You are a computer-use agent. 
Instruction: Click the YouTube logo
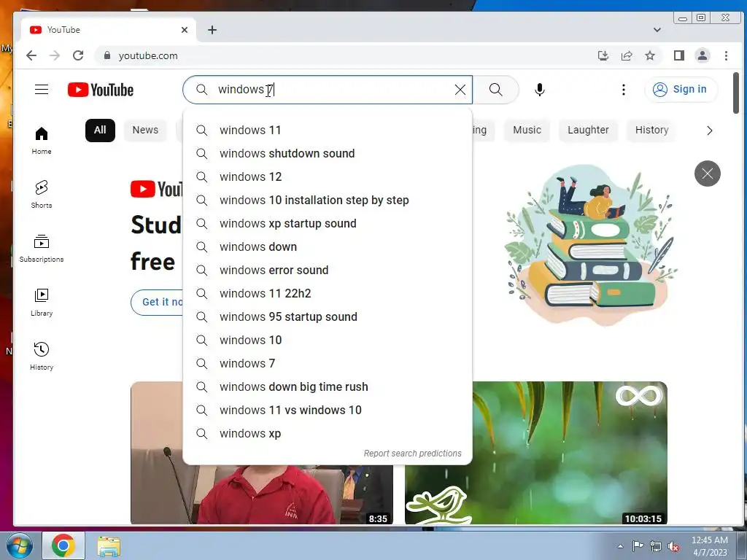pos(101,90)
